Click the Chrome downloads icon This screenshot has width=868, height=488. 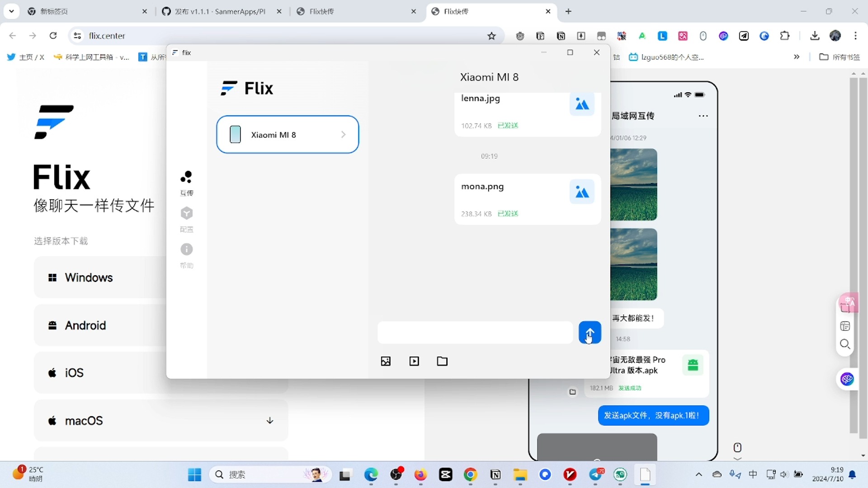(x=815, y=36)
